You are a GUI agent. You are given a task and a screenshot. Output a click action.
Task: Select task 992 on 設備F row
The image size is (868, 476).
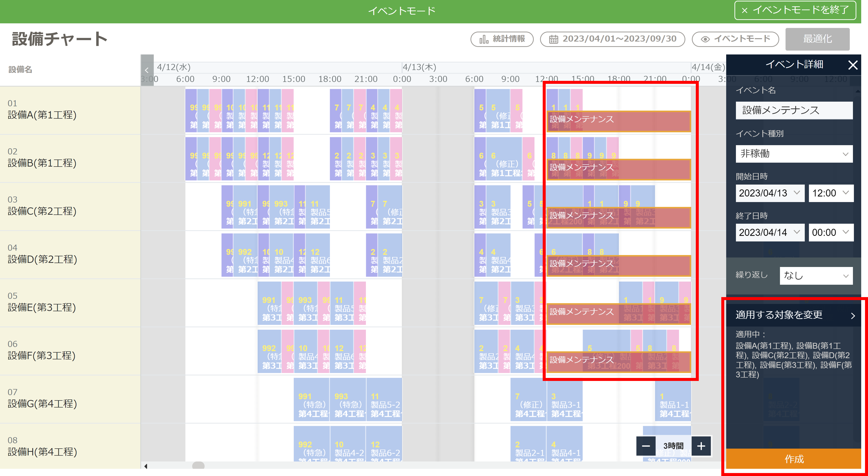point(269,351)
